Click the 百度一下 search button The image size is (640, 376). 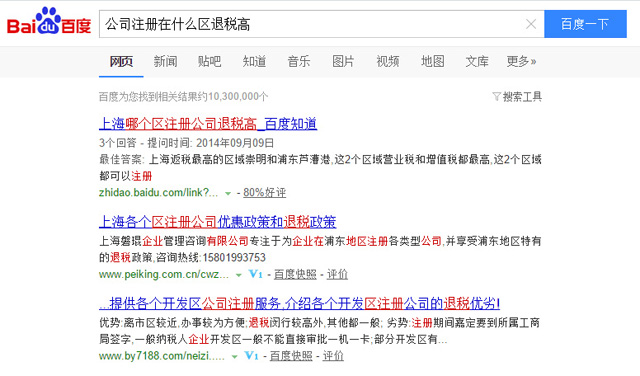585,24
